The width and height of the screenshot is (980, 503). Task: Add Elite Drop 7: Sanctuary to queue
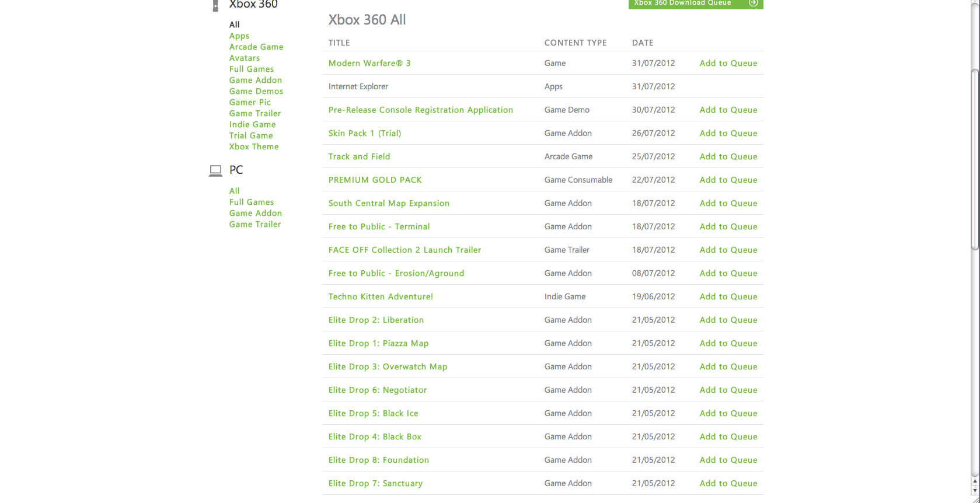(728, 483)
